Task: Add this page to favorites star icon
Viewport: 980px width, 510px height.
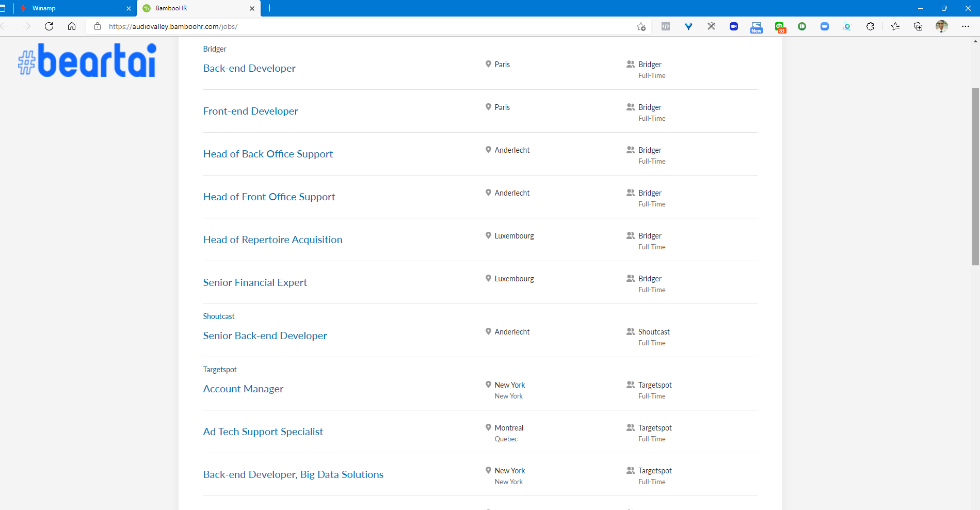Action: pos(641,26)
